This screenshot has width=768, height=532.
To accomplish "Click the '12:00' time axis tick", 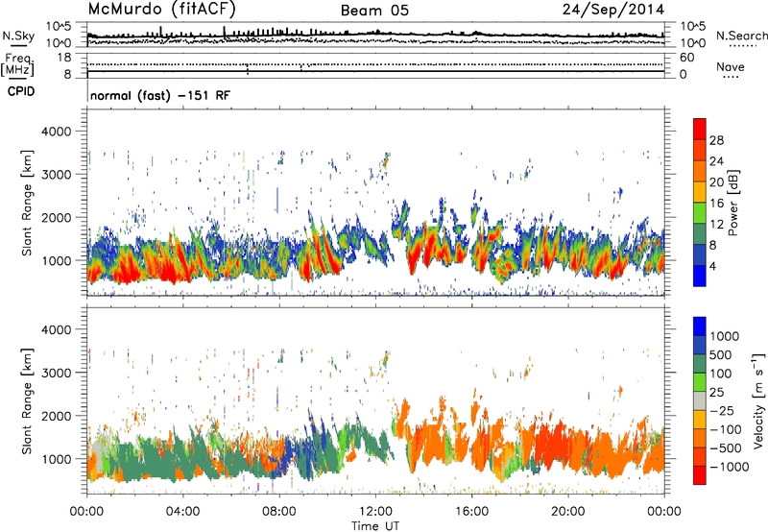I will point(375,512).
